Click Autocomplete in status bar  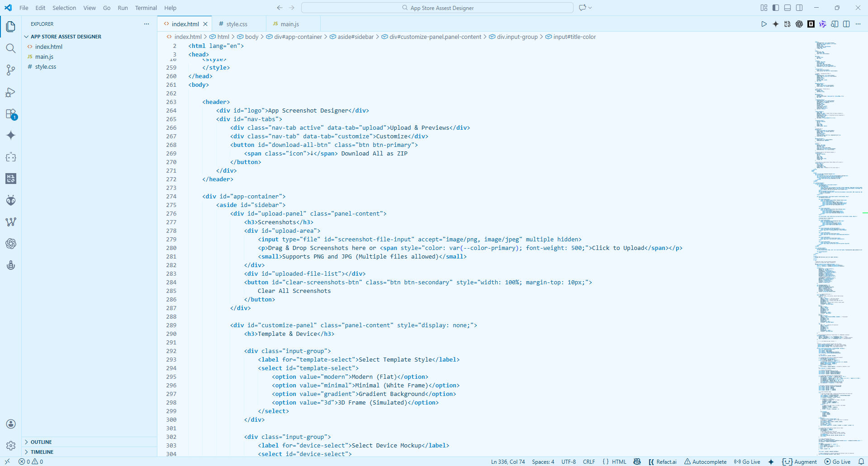(x=705, y=461)
